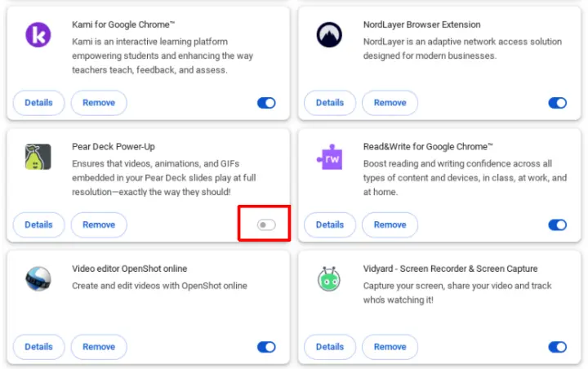Remove the NordLayer Browser Extension

(x=390, y=103)
